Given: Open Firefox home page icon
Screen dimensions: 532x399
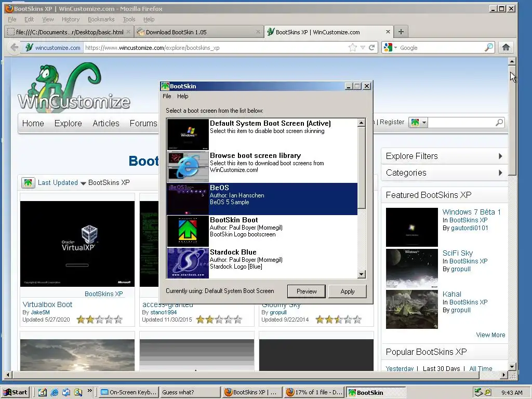Looking at the screenshot, I should (506, 47).
